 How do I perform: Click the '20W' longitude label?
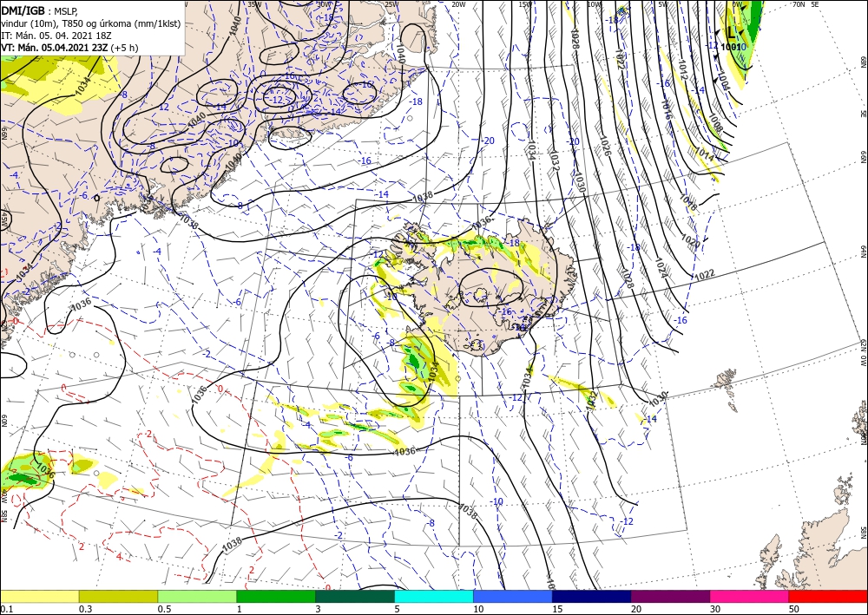tap(457, 4)
